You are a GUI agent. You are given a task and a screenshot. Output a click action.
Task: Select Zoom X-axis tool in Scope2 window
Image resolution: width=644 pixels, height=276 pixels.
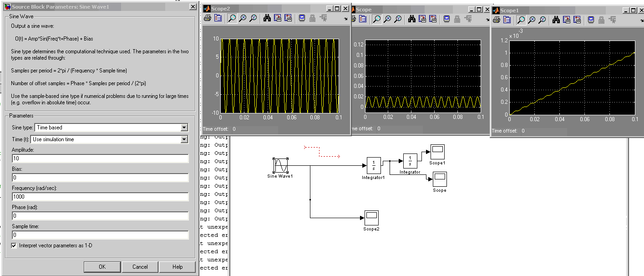(243, 18)
